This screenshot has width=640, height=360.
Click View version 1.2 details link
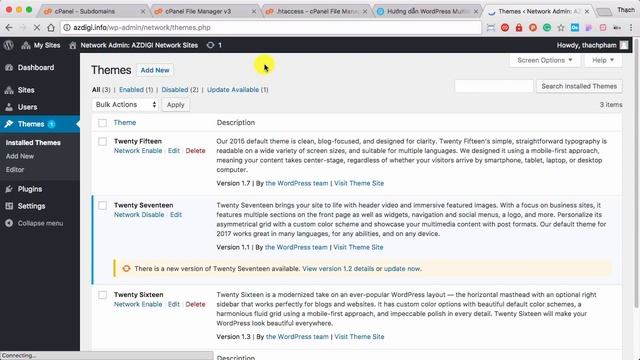click(x=338, y=269)
